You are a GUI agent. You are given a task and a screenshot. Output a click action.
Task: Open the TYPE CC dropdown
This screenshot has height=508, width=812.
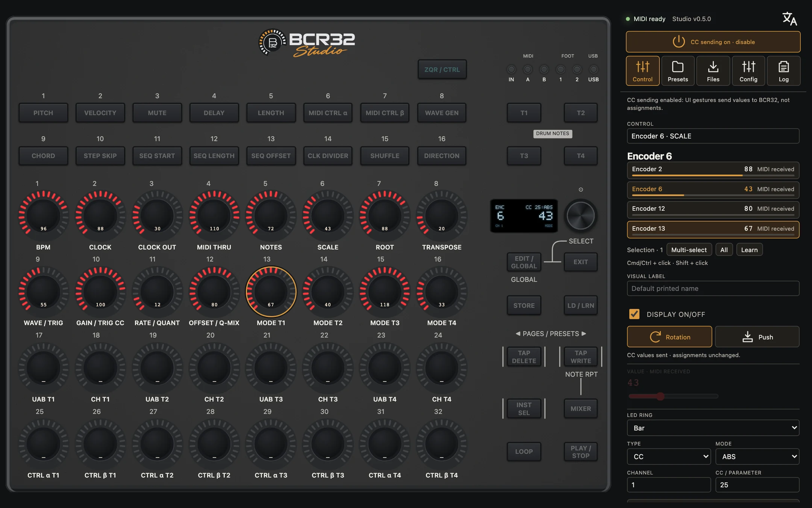(669, 456)
